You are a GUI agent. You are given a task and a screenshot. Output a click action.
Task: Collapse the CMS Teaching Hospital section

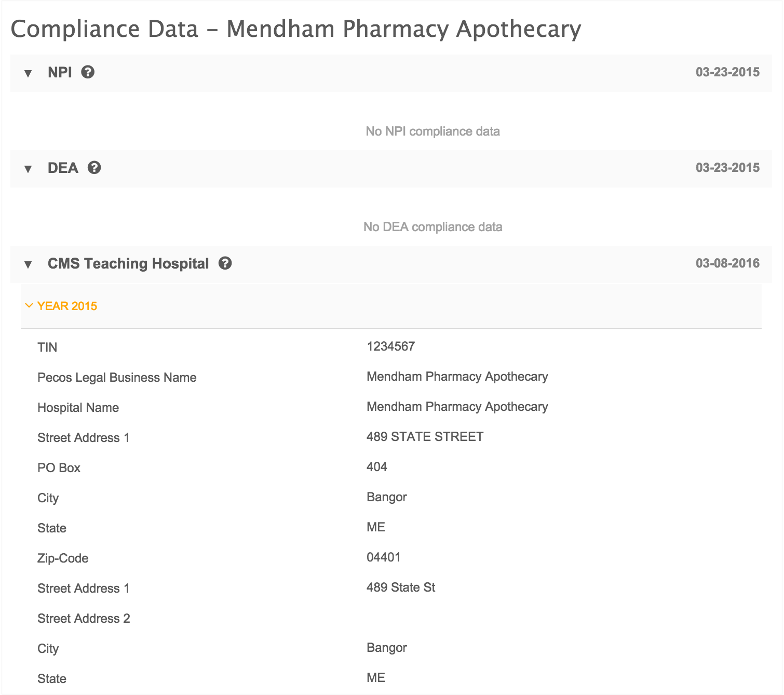28,264
